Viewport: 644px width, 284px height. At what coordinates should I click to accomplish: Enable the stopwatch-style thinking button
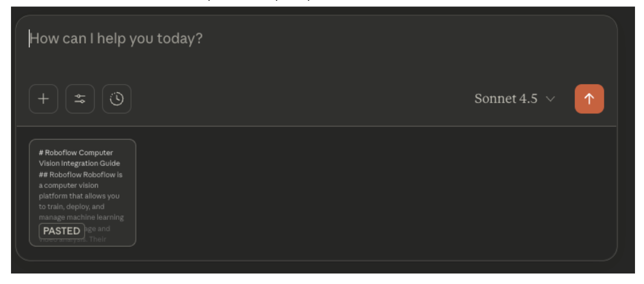[116, 99]
